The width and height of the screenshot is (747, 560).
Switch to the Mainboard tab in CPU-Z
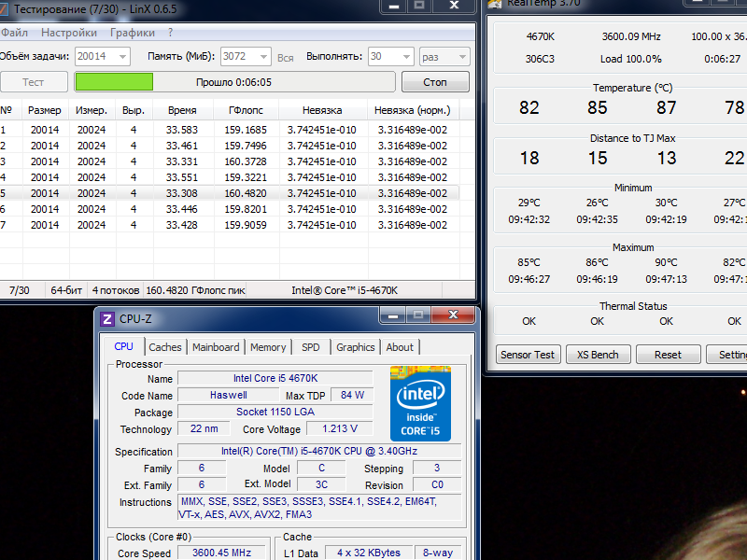point(216,347)
